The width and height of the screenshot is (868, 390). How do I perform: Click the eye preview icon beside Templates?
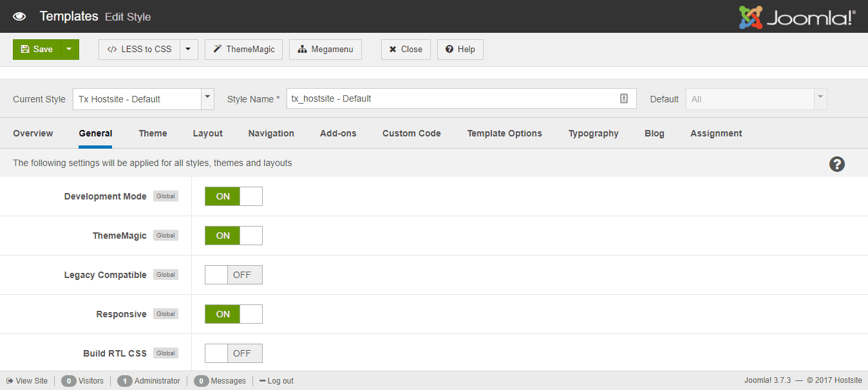[x=19, y=16]
